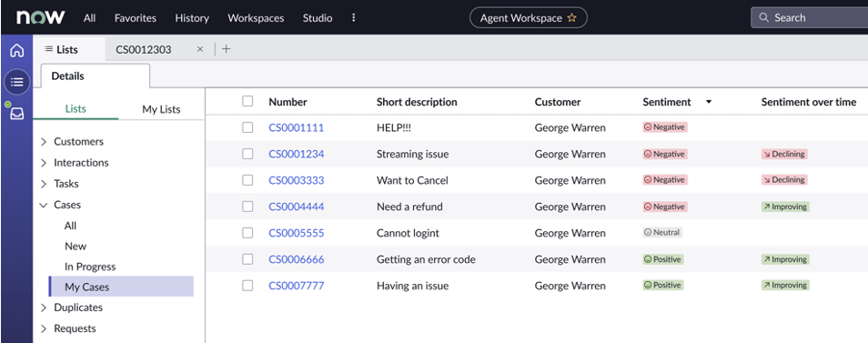Toggle the select-all checkbox in header

click(x=247, y=101)
